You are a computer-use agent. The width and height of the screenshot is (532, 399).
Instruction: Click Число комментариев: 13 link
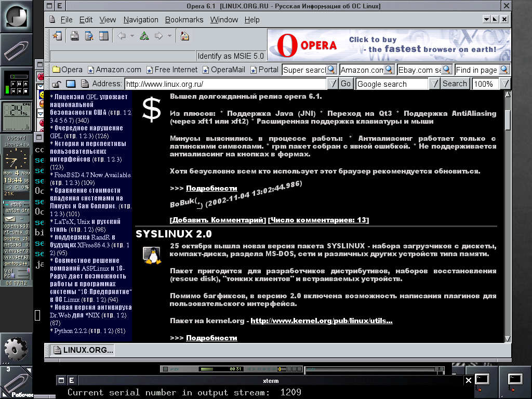(318, 220)
